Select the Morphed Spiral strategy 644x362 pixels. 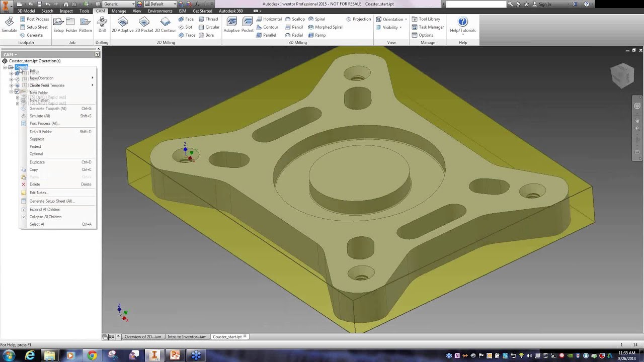326,27
